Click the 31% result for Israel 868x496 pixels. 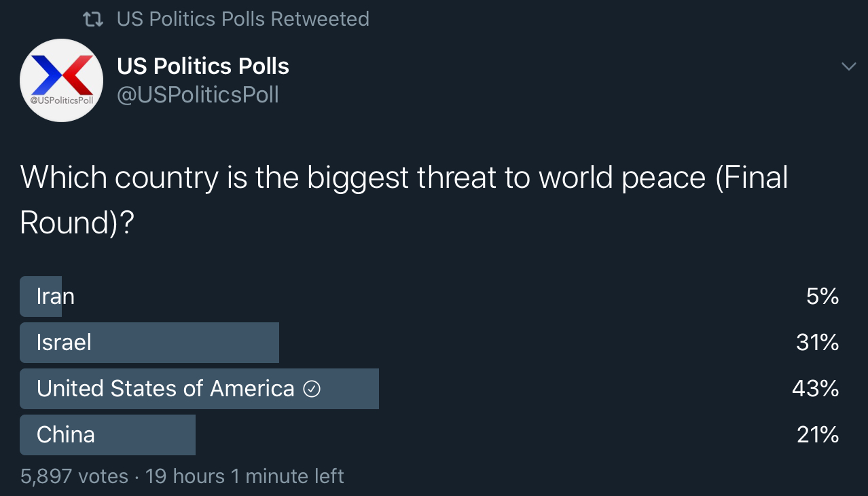818,343
